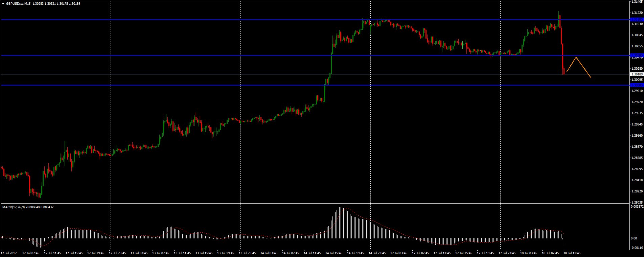The width and height of the screenshot is (644, 257).
Task: Click the MACD scale value 0.003372
Action: pyautogui.click(x=638, y=206)
